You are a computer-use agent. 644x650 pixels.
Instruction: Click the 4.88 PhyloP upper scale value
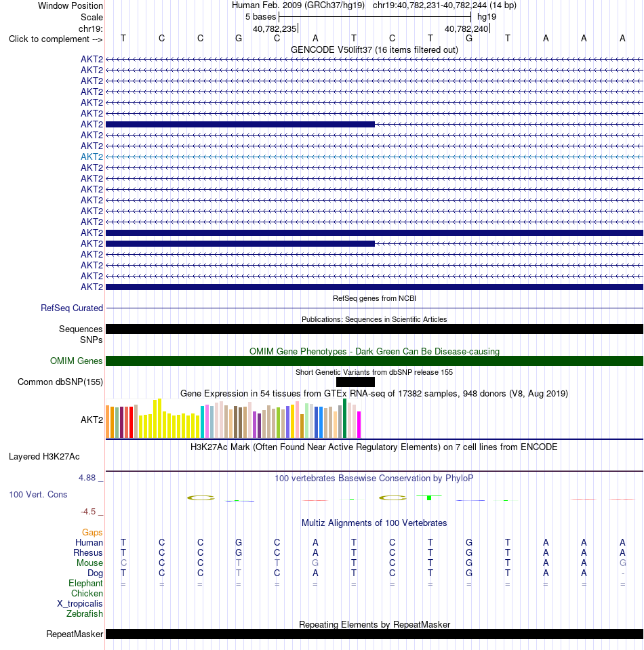click(87, 478)
